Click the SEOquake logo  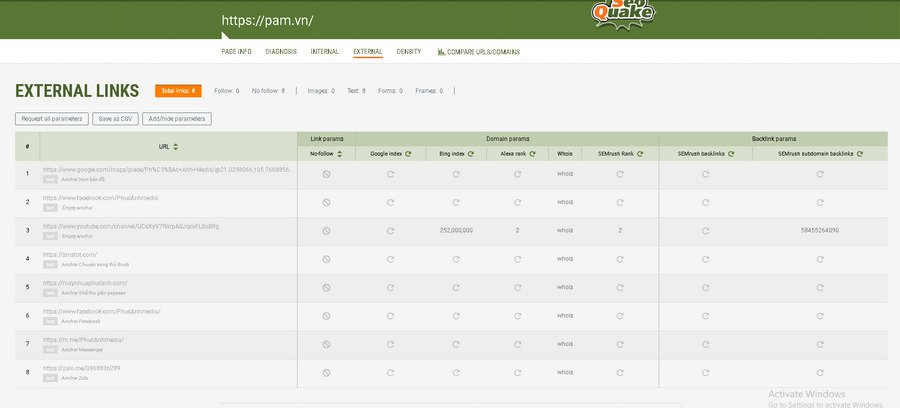click(622, 12)
